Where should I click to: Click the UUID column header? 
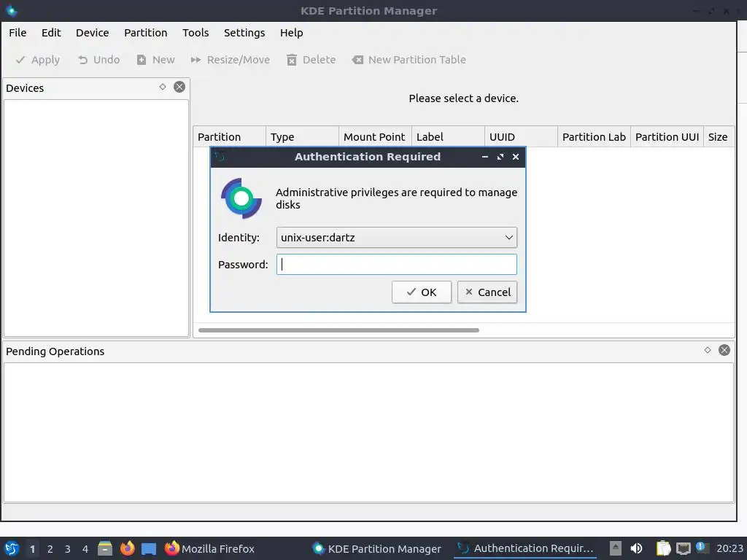pos(521,136)
